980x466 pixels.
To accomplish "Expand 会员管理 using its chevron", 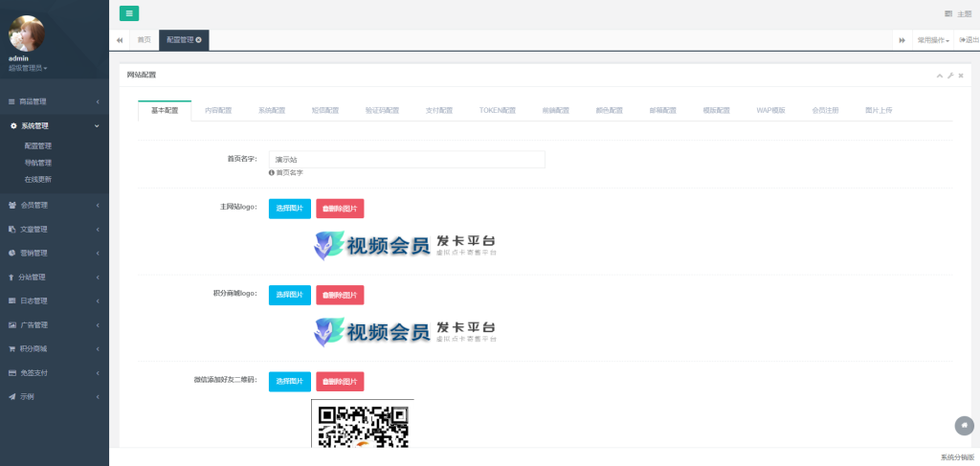I will (98, 205).
